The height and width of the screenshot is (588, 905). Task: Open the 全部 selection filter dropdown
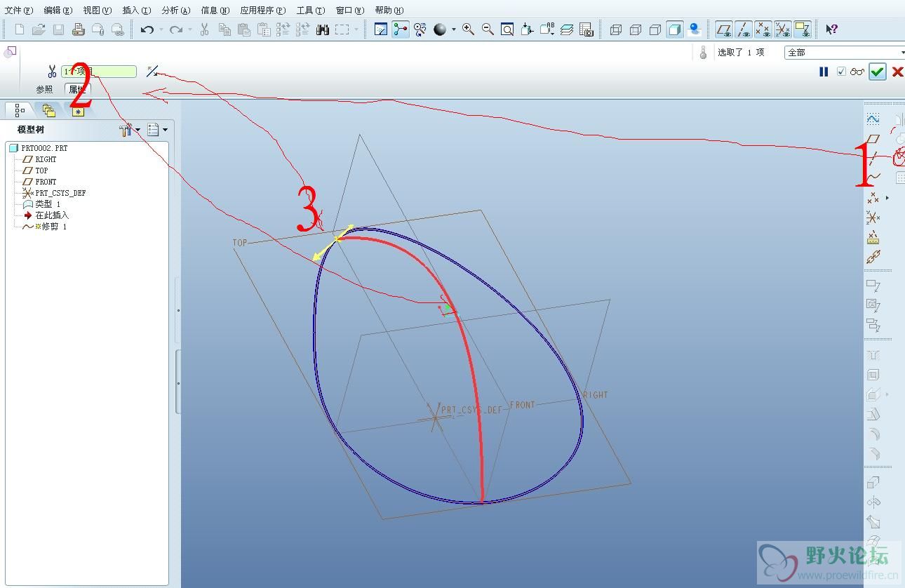pos(845,53)
